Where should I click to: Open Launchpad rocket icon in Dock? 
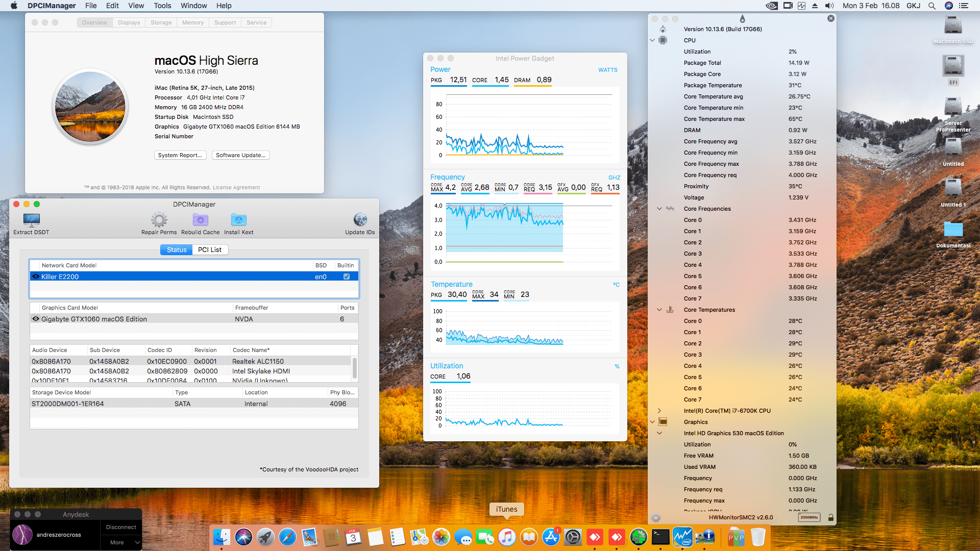(265, 537)
